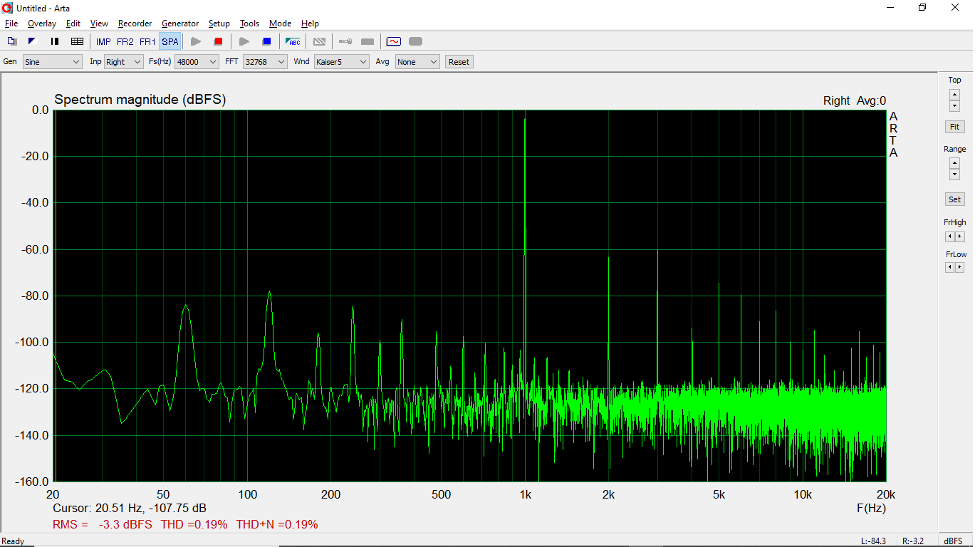Open the Avg averaging dropdown
Image resolution: width=980 pixels, height=547 pixels.
[x=417, y=62]
